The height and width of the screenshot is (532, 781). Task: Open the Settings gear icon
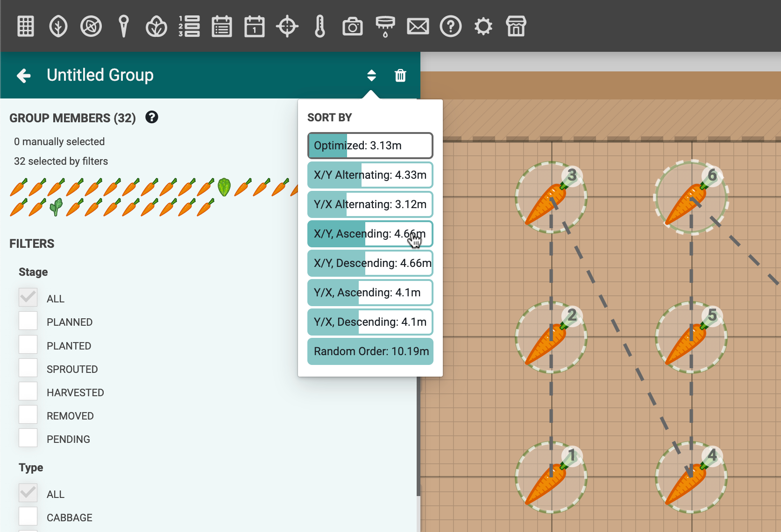pyautogui.click(x=483, y=26)
